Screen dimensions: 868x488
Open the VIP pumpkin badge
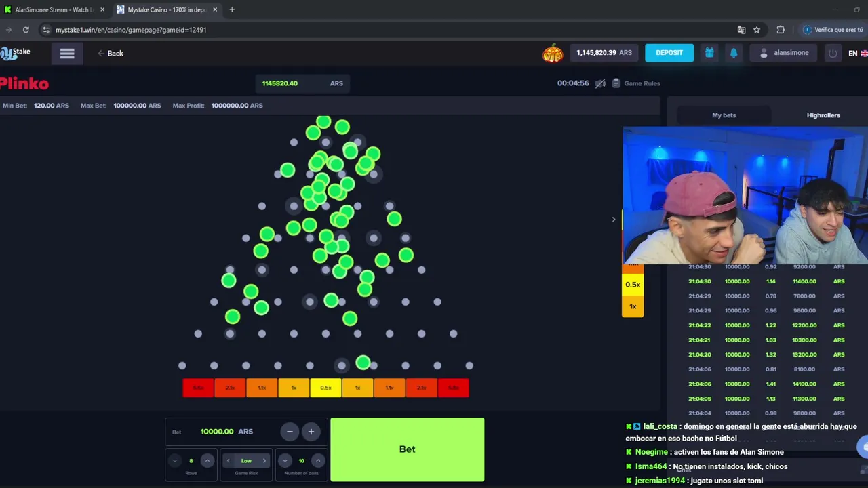(553, 54)
